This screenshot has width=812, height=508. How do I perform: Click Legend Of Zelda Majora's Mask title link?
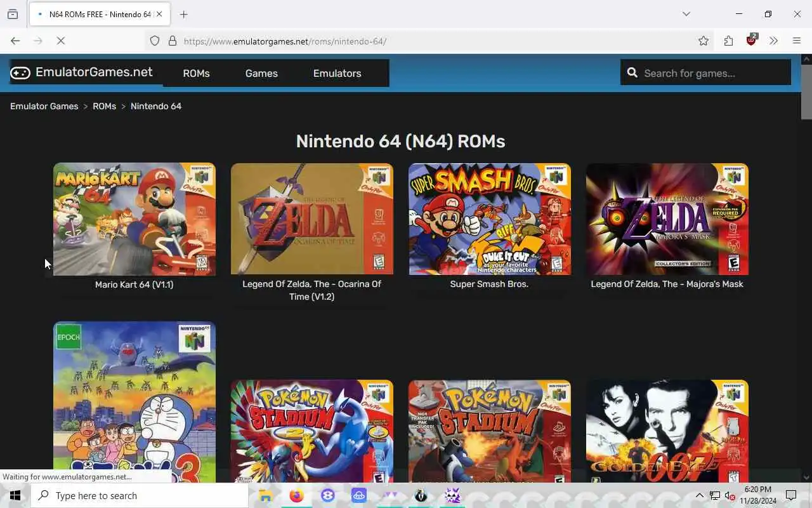(667, 284)
